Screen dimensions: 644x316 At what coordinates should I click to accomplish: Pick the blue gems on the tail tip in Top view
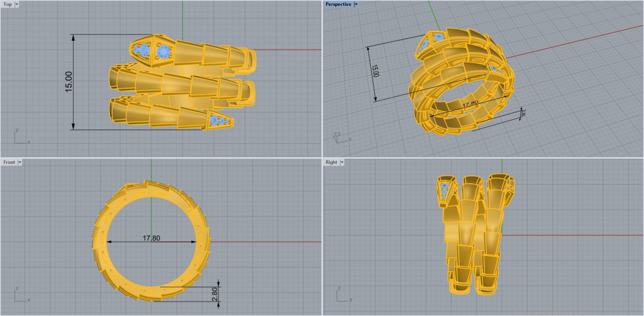219,120
